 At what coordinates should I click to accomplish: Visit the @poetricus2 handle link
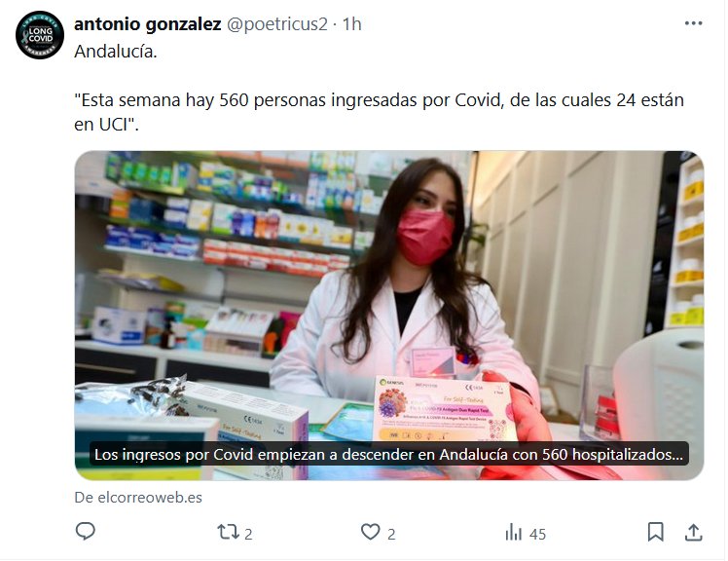[x=276, y=24]
